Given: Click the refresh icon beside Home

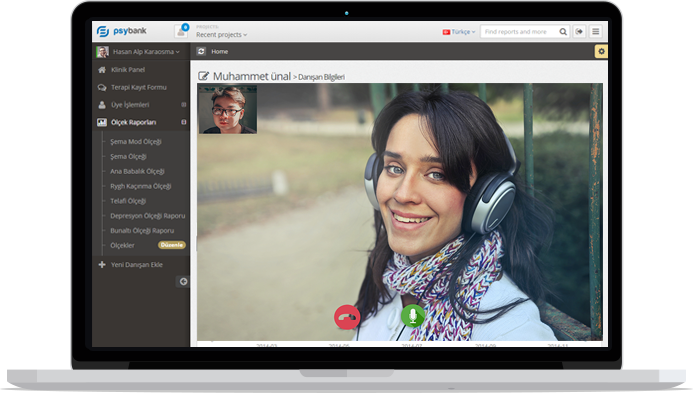Looking at the screenshot, I should tap(201, 51).
